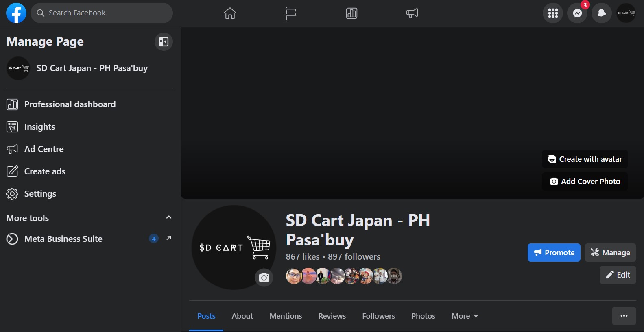Click Add Cover Photo button
Screen dimensions: 644x332
pyautogui.click(x=585, y=182)
